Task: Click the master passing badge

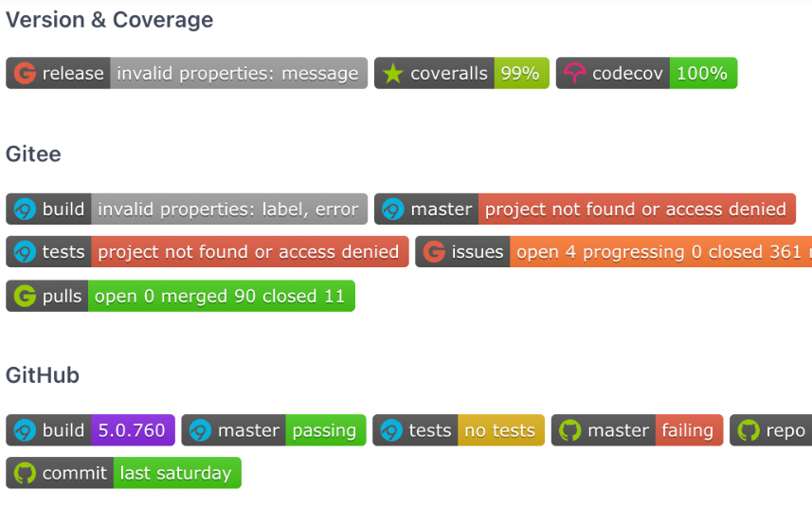Action: 274,430
